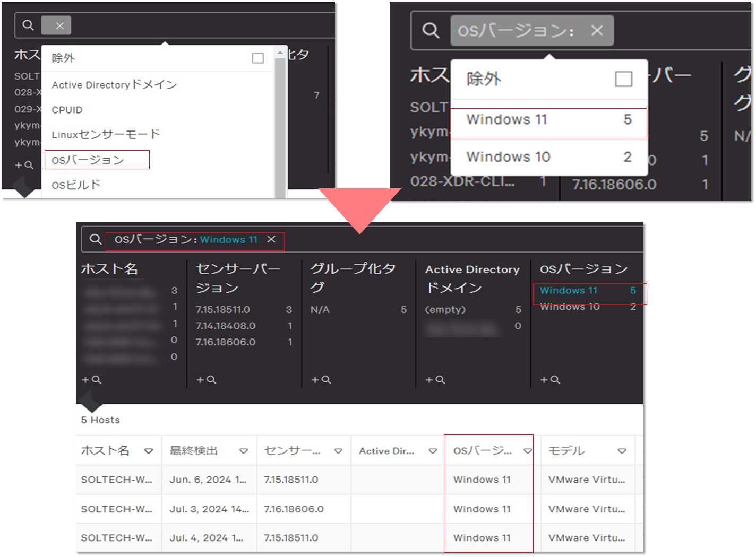Remove the OSバージョン: chip in the top-right search
The image size is (756, 557).
tap(597, 30)
